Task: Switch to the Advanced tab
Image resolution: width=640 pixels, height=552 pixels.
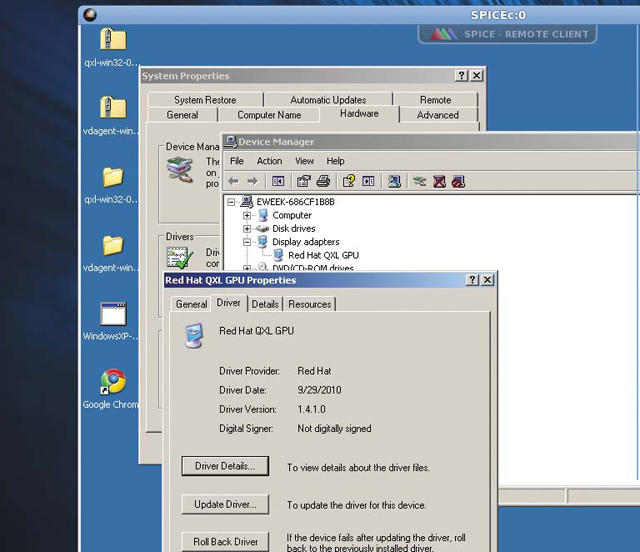Action: coord(438,115)
